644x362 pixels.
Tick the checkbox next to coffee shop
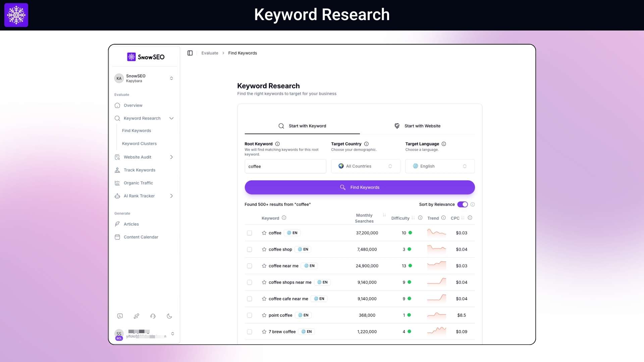point(250,249)
